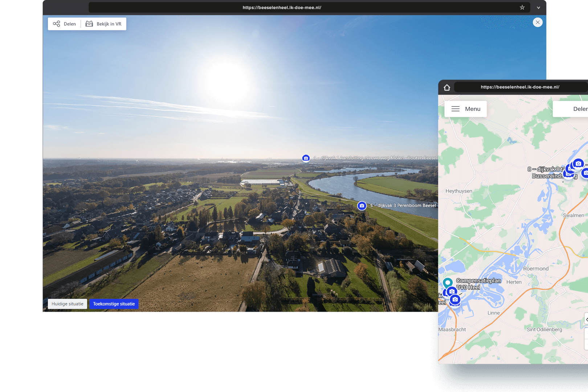Click the map window URL field
Screen dimensions: 588x392
click(x=520, y=87)
